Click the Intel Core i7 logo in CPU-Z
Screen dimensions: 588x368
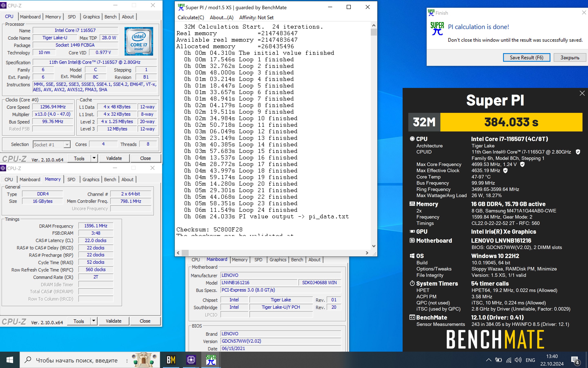pos(139,41)
